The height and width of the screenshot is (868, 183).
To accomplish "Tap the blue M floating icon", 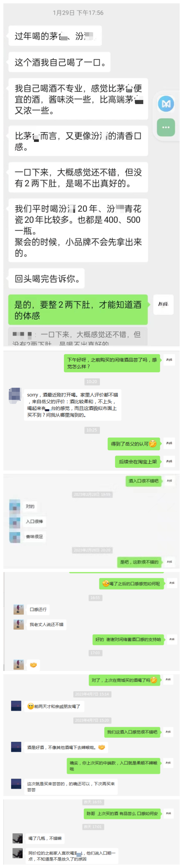I will coord(166,103).
